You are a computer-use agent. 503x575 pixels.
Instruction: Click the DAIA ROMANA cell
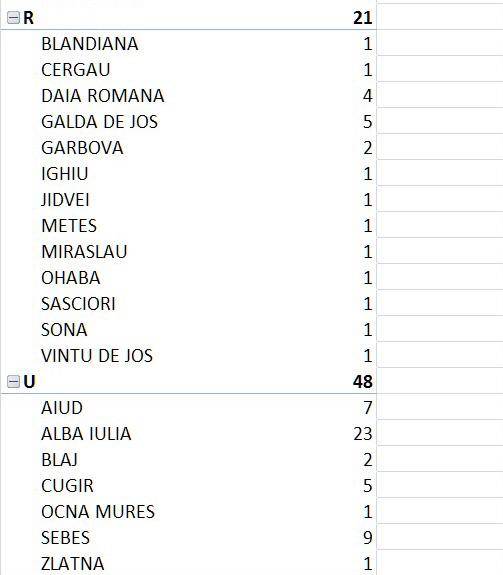[103, 96]
